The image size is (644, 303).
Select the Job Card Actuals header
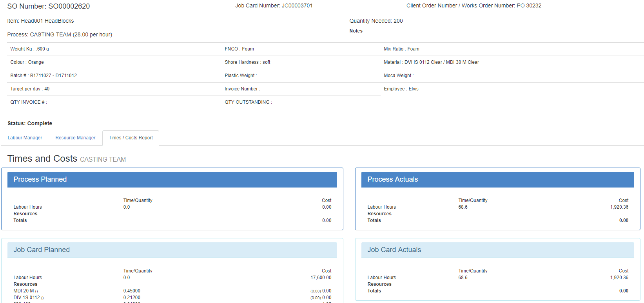(x=497, y=250)
